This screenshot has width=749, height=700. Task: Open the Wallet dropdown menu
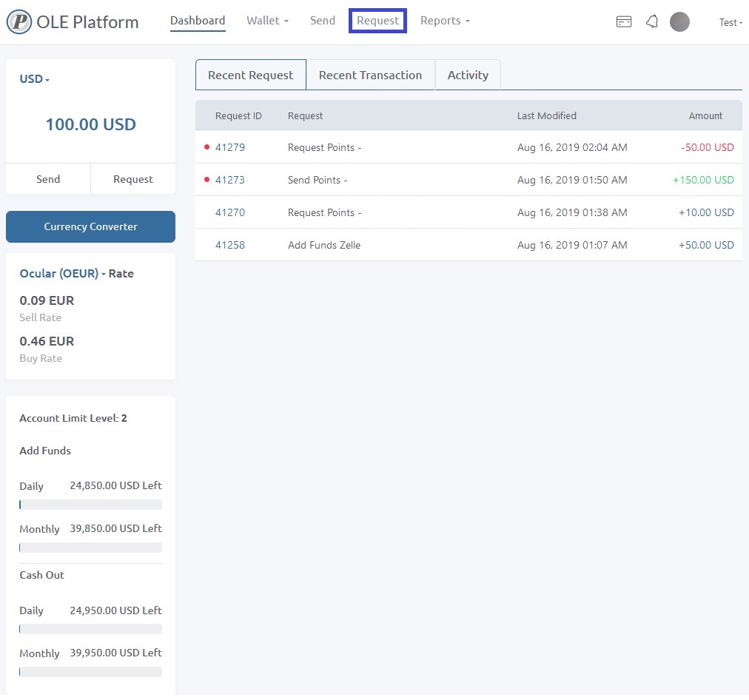tap(267, 21)
